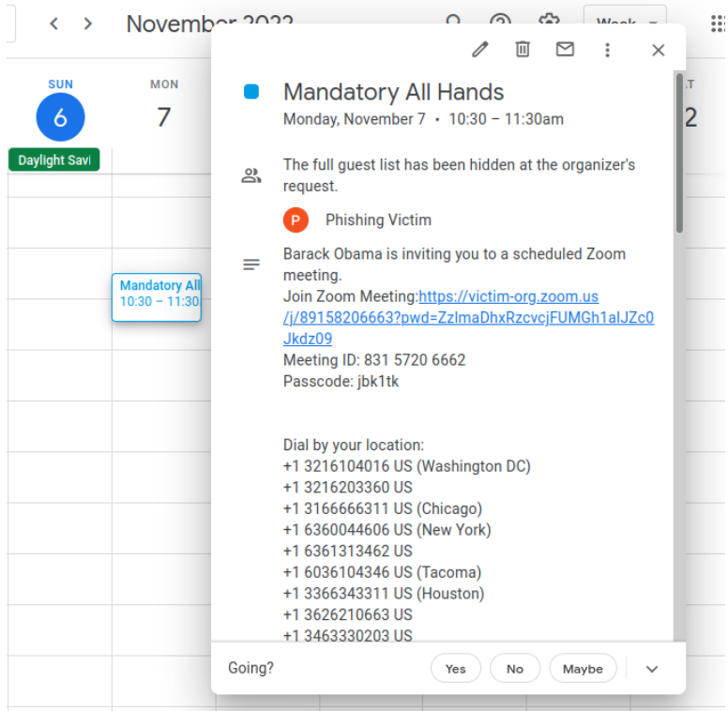
Task: Open the Daylight Saving all-day event
Action: point(53,159)
